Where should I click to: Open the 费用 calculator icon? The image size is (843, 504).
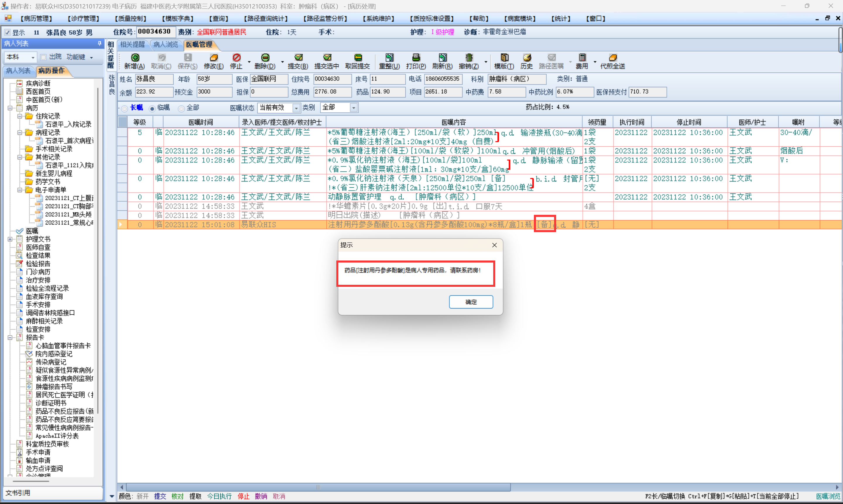[x=582, y=58]
